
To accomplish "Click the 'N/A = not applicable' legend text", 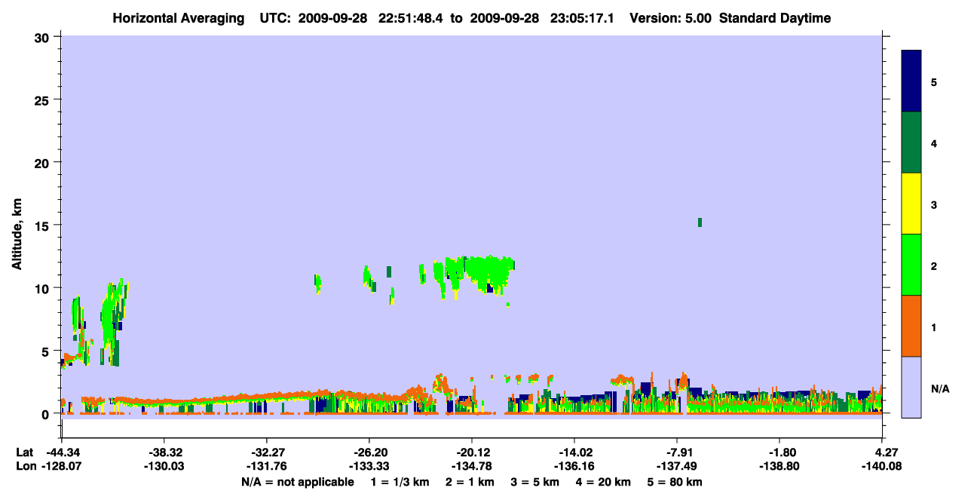I will tap(298, 482).
